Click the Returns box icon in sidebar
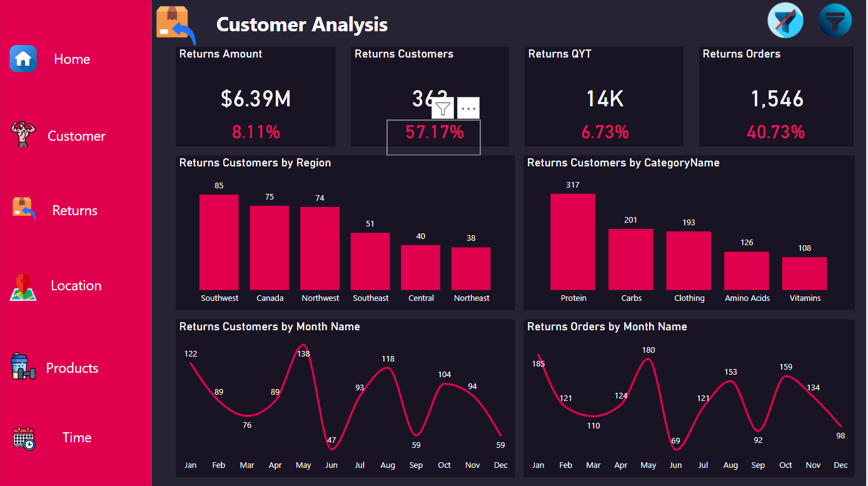 [24, 209]
